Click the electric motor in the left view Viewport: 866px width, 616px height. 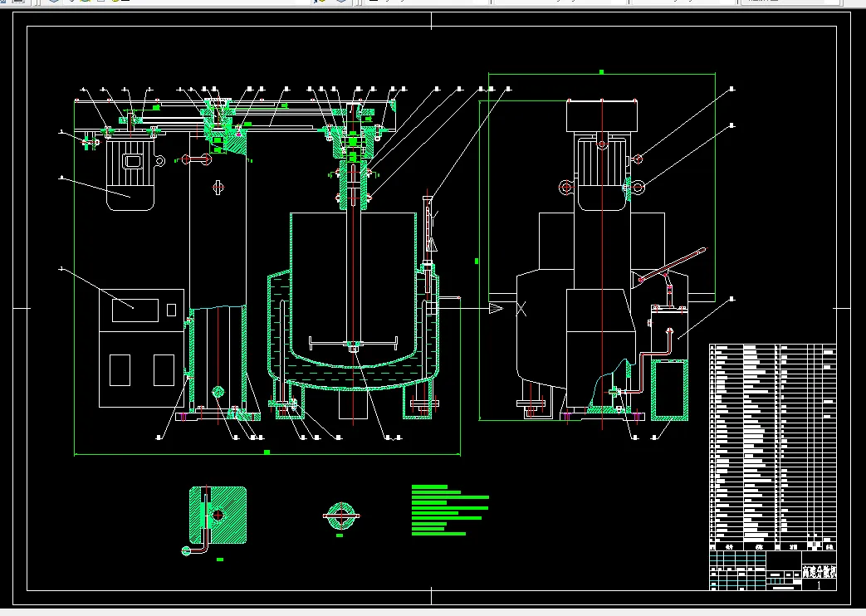[x=130, y=173]
